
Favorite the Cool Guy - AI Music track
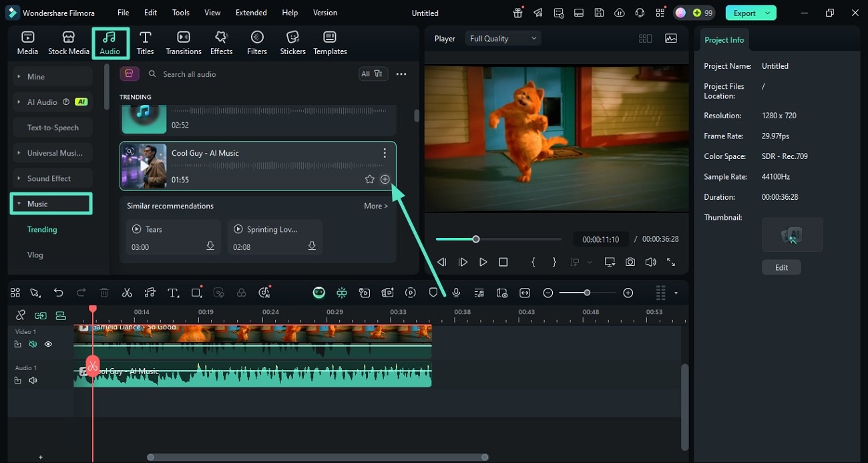[370, 179]
